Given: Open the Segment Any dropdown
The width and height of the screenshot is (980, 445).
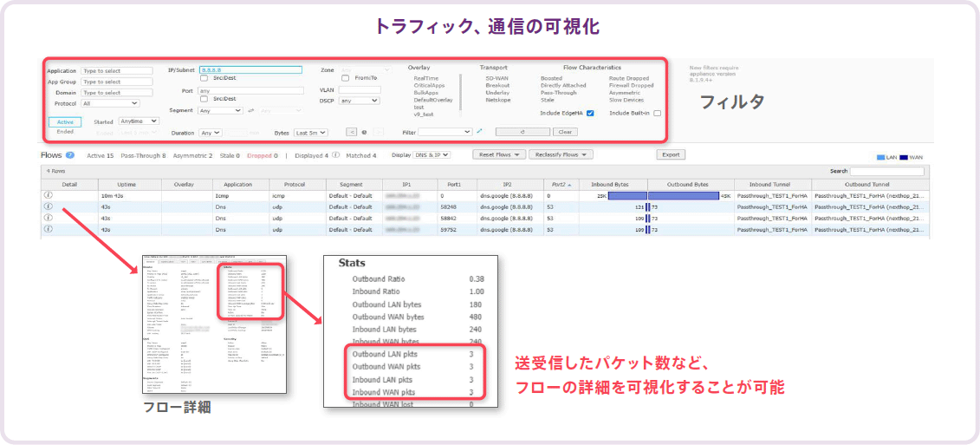Looking at the screenshot, I should tap(219, 111).
